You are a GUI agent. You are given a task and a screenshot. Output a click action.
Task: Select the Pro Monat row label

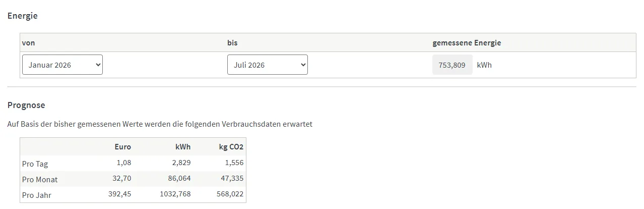40,179
